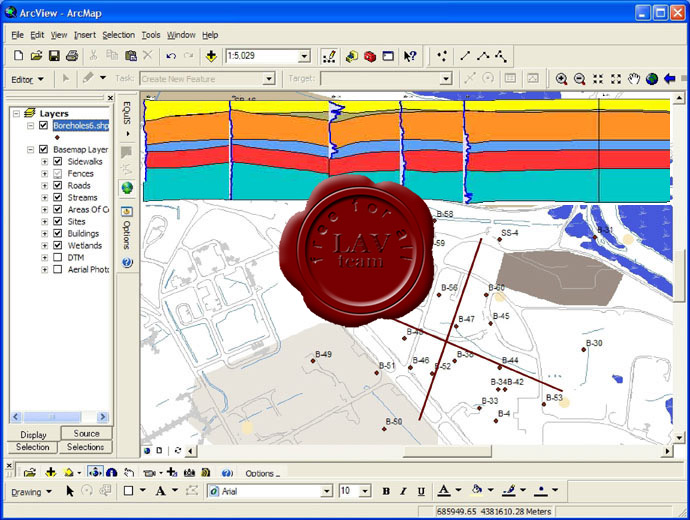Open the File menu
Viewport: 690px width, 520px height.
point(18,35)
